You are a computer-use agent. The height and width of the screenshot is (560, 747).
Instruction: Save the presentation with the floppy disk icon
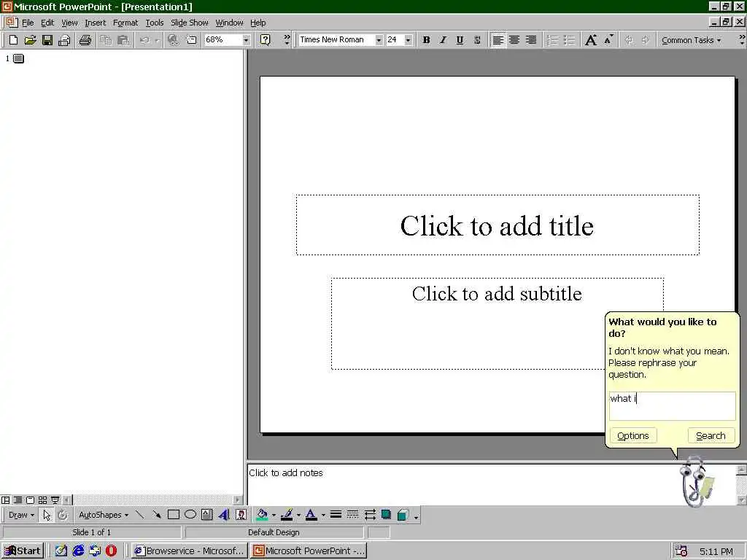47,40
